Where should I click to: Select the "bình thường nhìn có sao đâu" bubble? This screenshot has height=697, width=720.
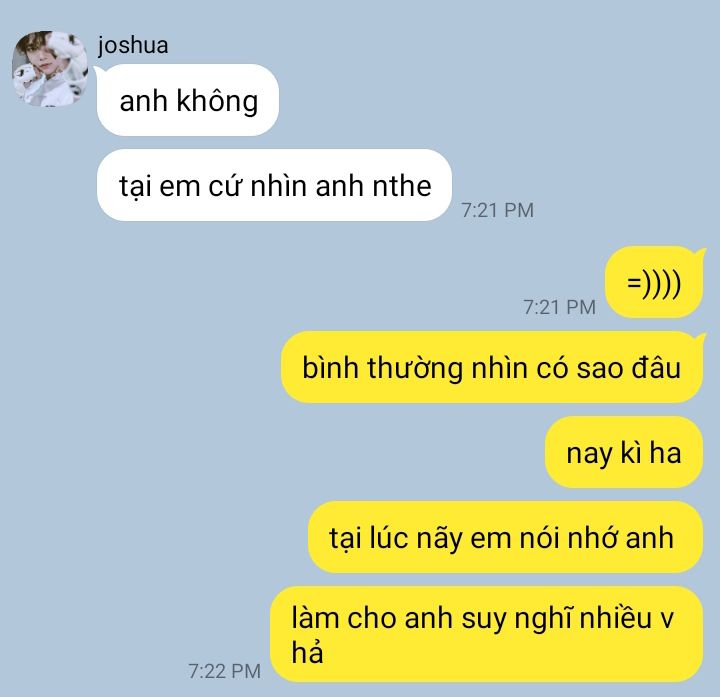(x=492, y=367)
